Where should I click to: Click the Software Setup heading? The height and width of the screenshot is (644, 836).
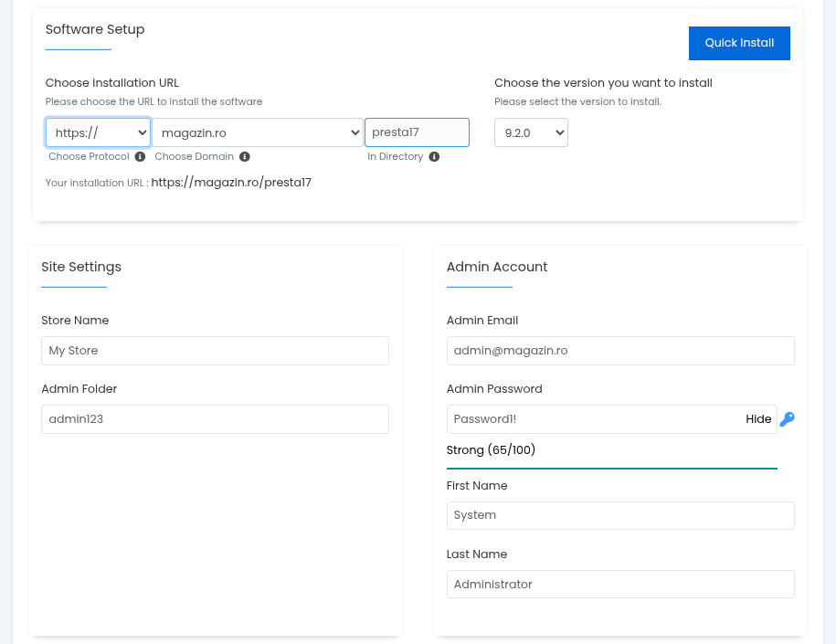click(95, 29)
